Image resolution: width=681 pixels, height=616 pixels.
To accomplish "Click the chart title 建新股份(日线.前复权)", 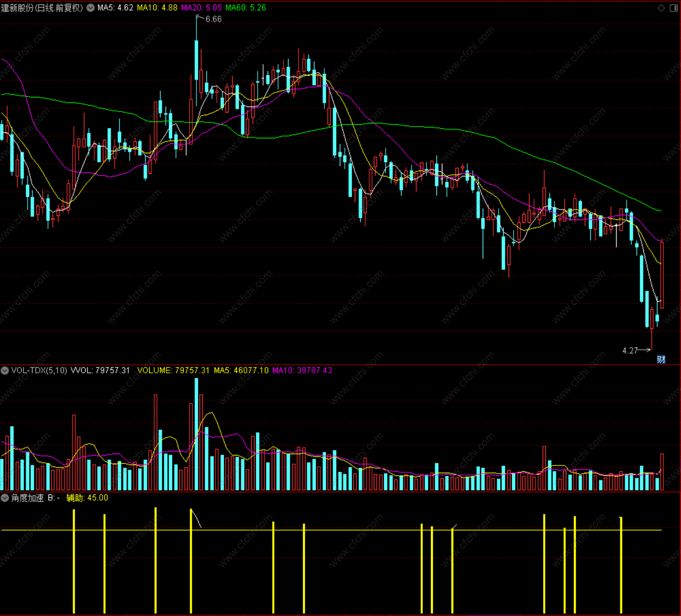I will point(42,8).
